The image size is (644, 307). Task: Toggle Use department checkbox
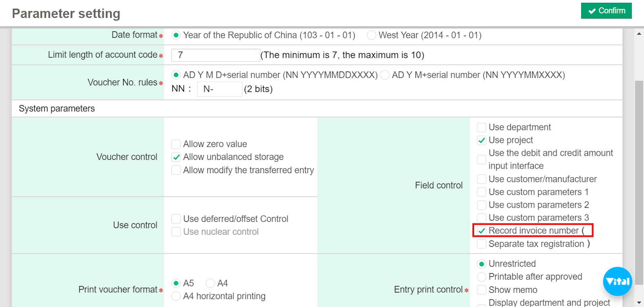point(481,128)
